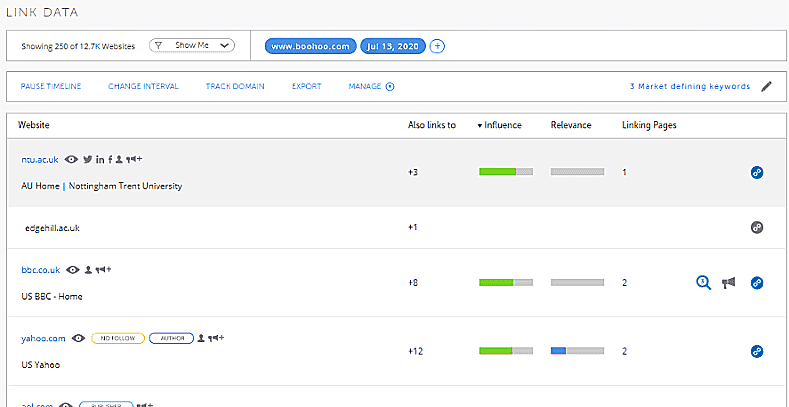789x407 pixels.
Task: Click linking pages count 1 for ntu.ac.uk
Action: (624, 173)
